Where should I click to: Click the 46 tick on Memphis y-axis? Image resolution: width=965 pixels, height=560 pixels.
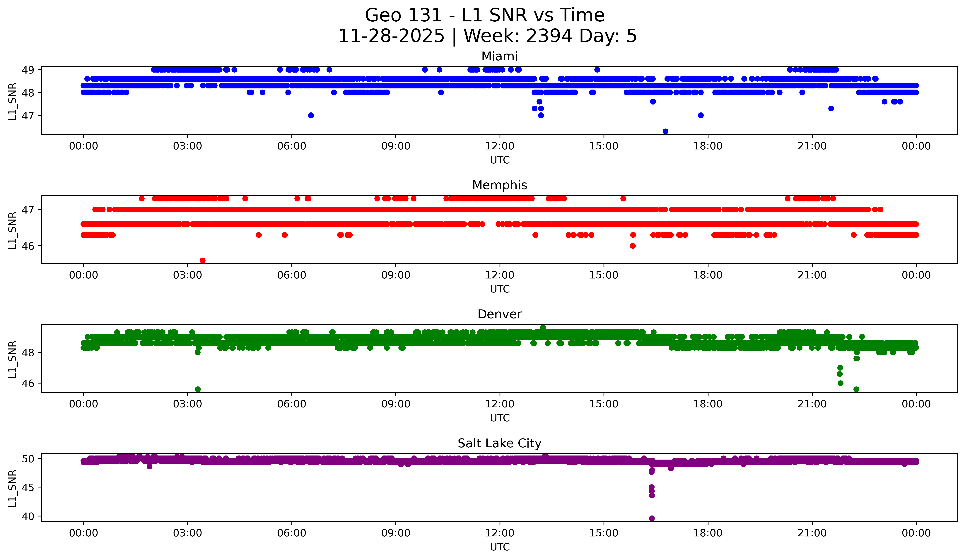point(28,246)
